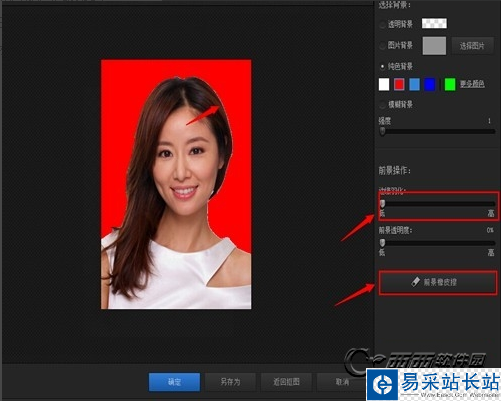501x401 pixels.
Task: Click the return to cutout button
Action: click(286, 382)
